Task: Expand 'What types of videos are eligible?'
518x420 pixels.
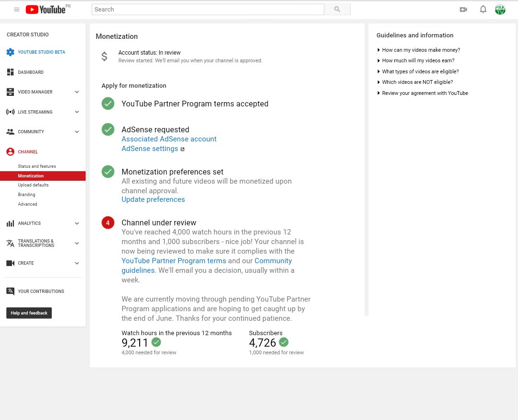Action: 418,71
